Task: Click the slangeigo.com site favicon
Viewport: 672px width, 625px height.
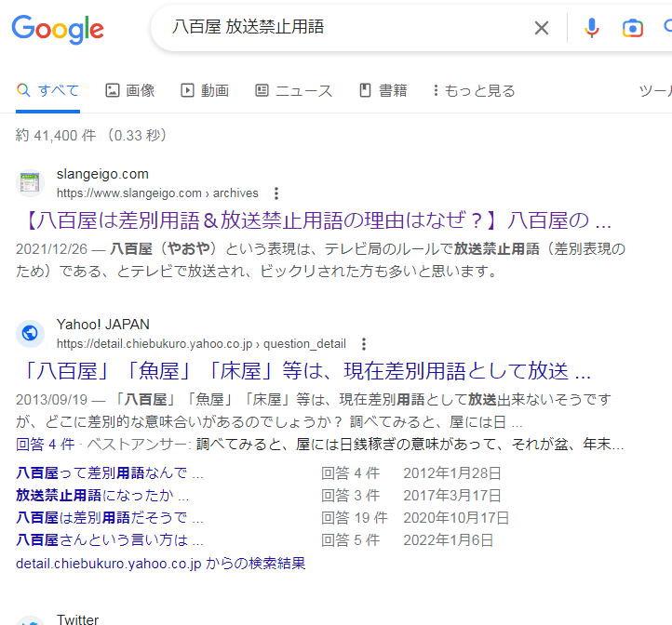Action: [30, 183]
